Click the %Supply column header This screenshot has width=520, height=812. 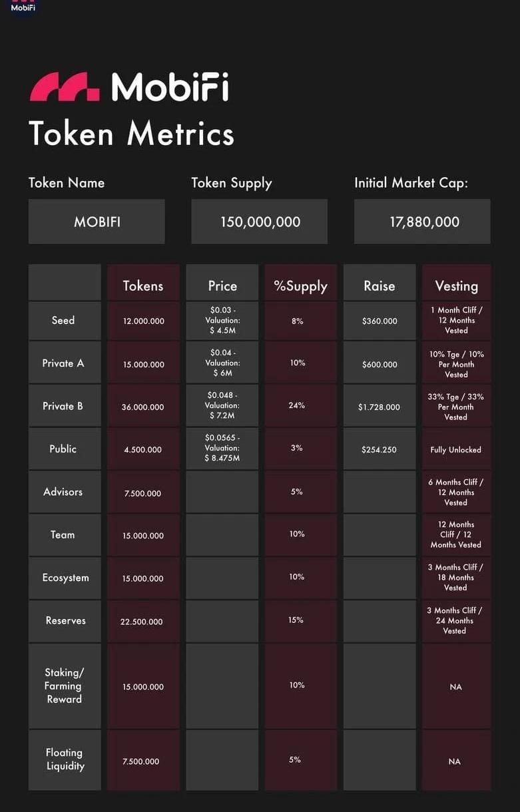(300, 286)
